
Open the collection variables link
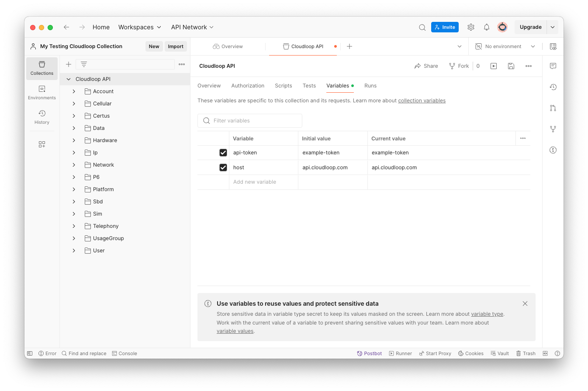[422, 101]
